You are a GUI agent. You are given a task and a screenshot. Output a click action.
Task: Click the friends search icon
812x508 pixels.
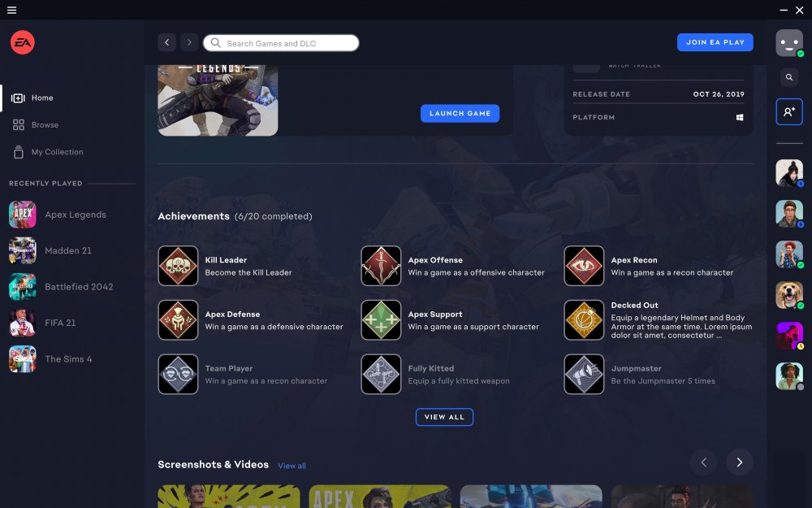788,77
